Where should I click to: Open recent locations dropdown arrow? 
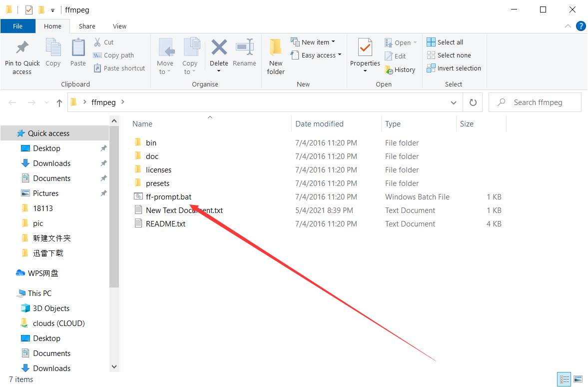pos(46,102)
